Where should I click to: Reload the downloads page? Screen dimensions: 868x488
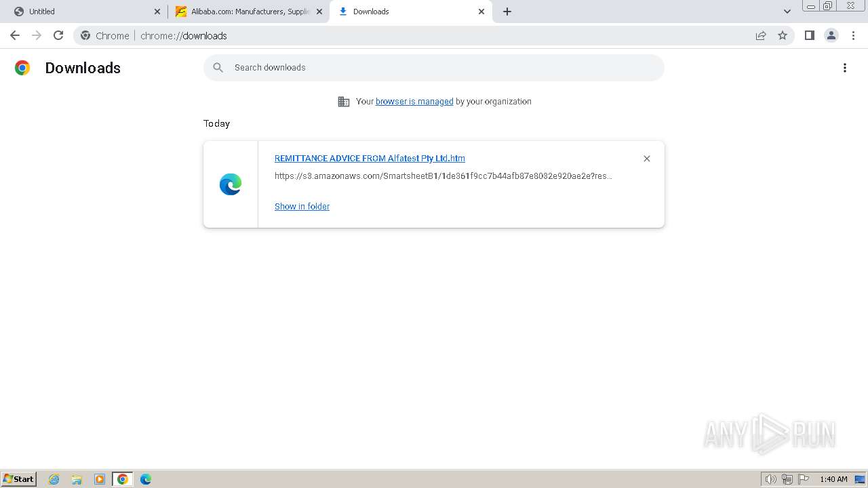(58, 35)
